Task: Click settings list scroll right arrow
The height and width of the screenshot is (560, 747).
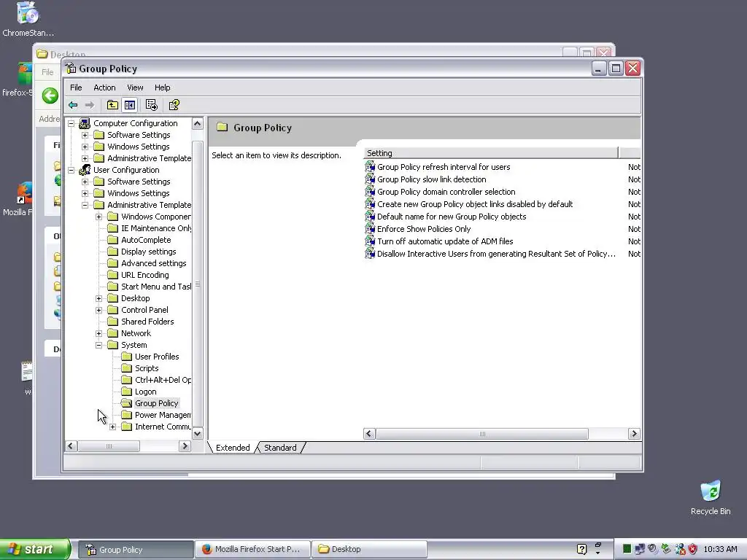Action: 634,433
